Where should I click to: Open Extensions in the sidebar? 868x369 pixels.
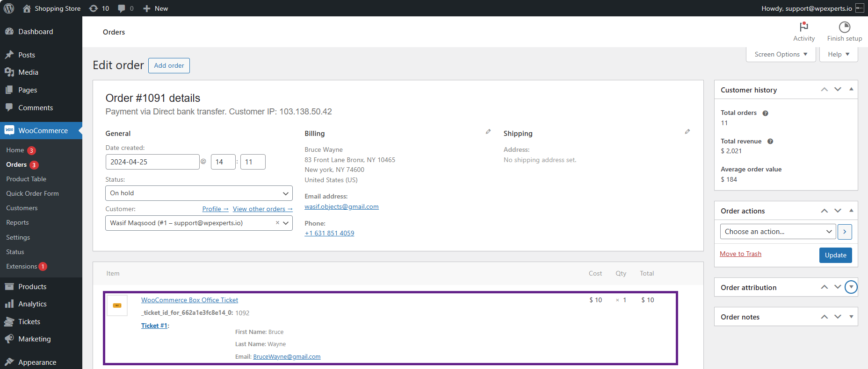point(22,266)
